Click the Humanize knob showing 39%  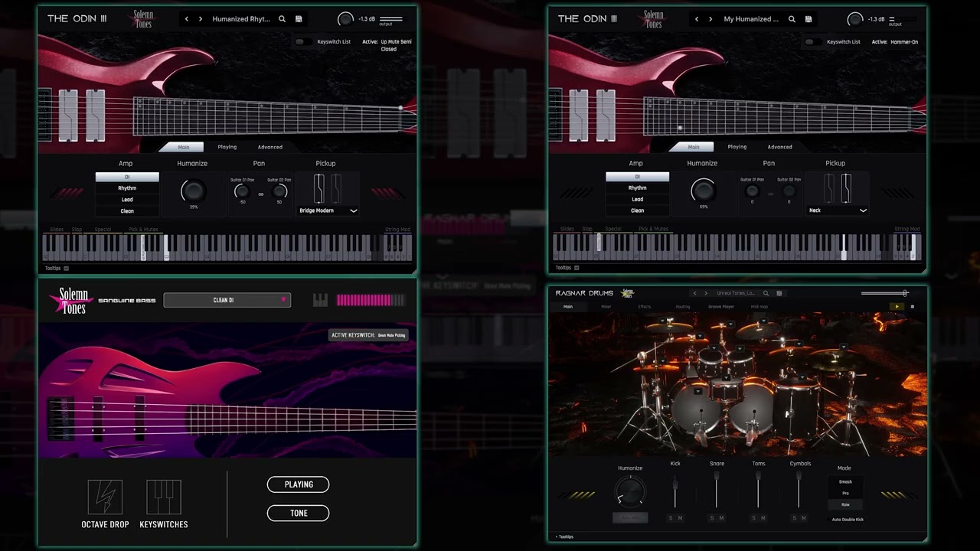pyautogui.click(x=193, y=191)
